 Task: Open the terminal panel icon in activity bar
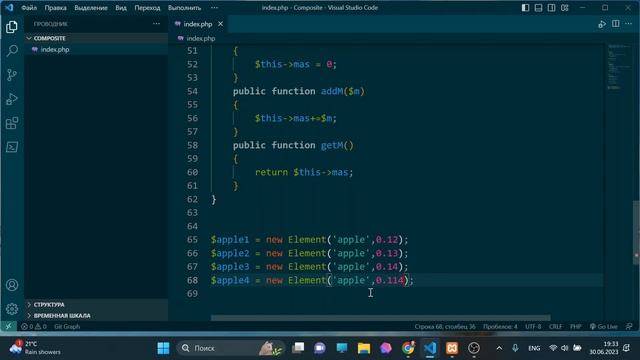pyautogui.click(x=12, y=147)
